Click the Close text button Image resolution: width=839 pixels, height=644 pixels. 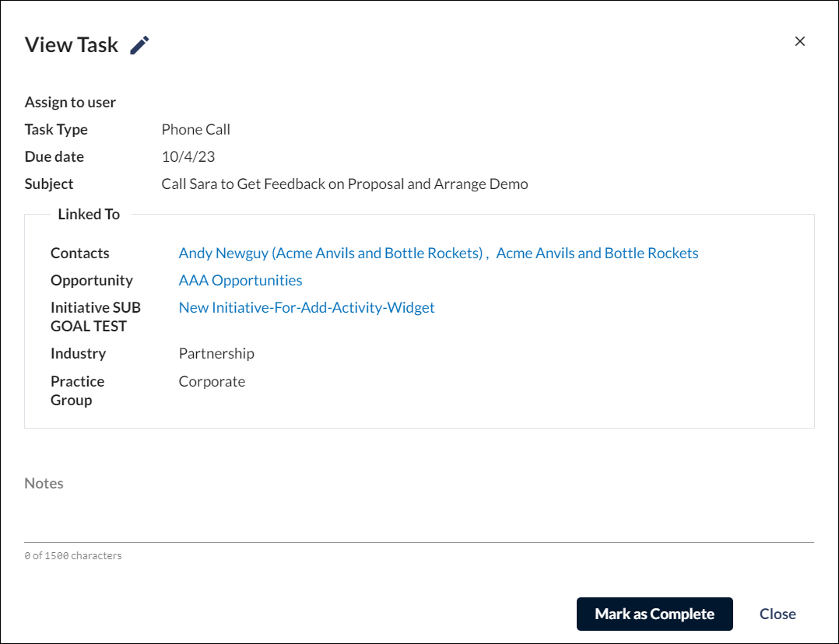778,614
